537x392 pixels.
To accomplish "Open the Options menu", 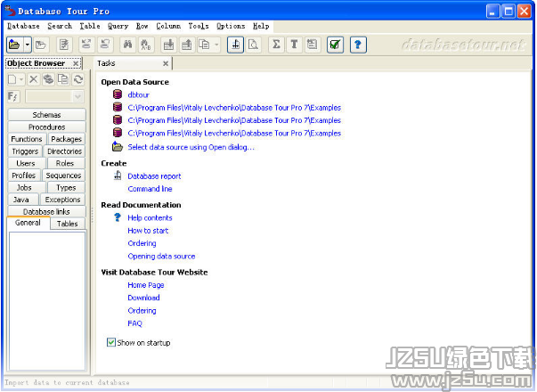I will tap(231, 26).
